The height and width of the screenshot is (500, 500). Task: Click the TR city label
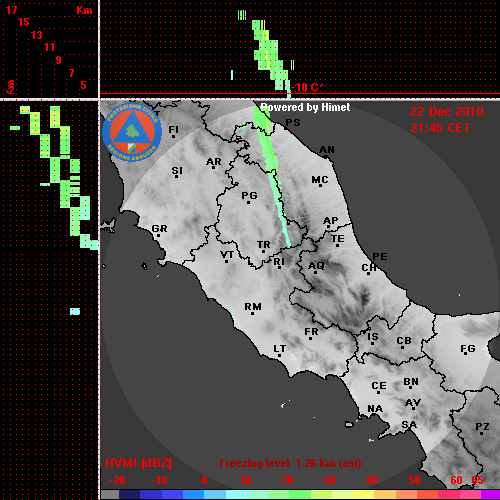point(263,245)
